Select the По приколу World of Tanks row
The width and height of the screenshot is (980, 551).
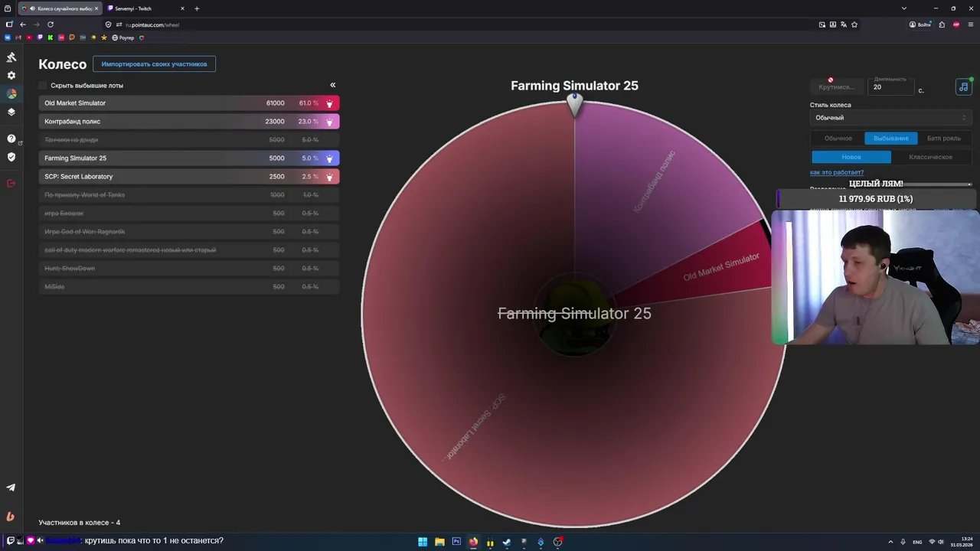(x=188, y=195)
